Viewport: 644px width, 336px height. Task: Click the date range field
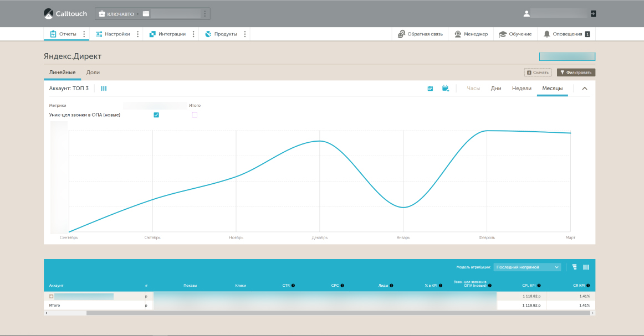pos(567,56)
